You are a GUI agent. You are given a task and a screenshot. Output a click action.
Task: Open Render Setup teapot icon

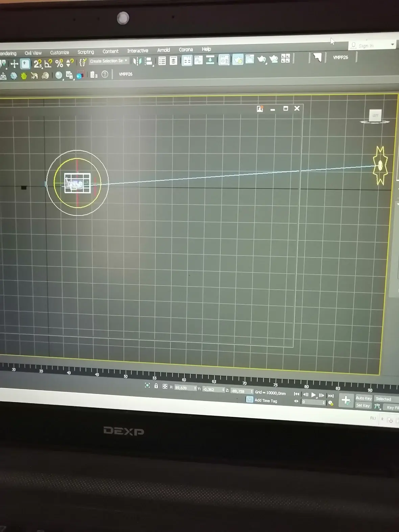(238, 60)
